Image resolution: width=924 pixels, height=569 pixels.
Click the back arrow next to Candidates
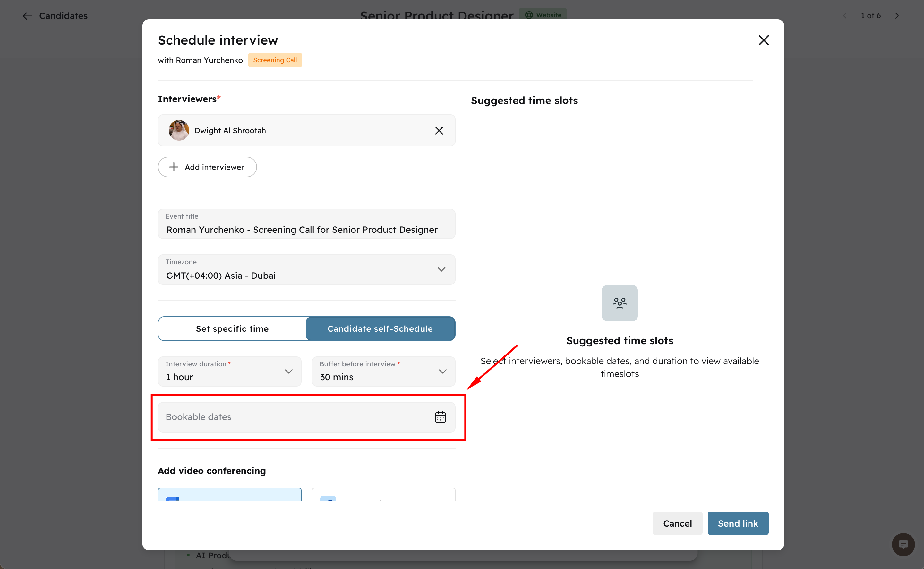click(x=28, y=16)
